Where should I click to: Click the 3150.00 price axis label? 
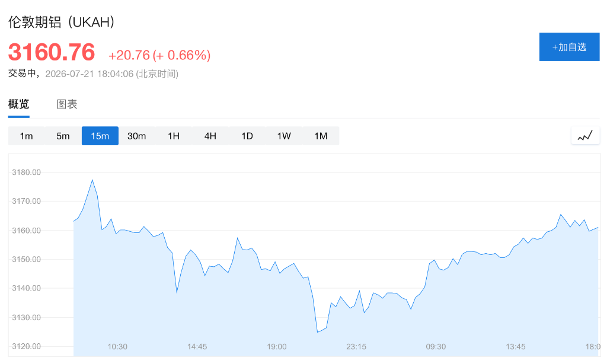(26, 259)
